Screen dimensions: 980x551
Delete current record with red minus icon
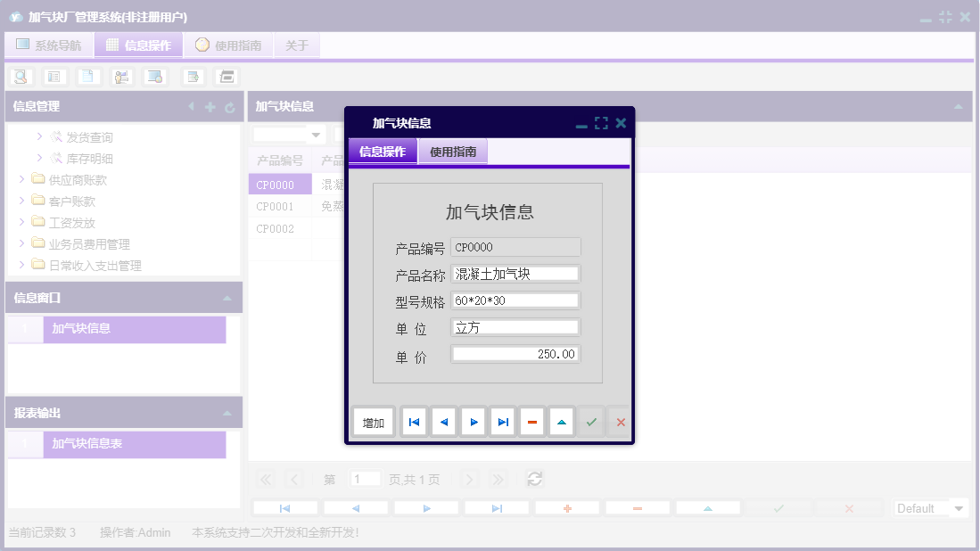pos(531,421)
